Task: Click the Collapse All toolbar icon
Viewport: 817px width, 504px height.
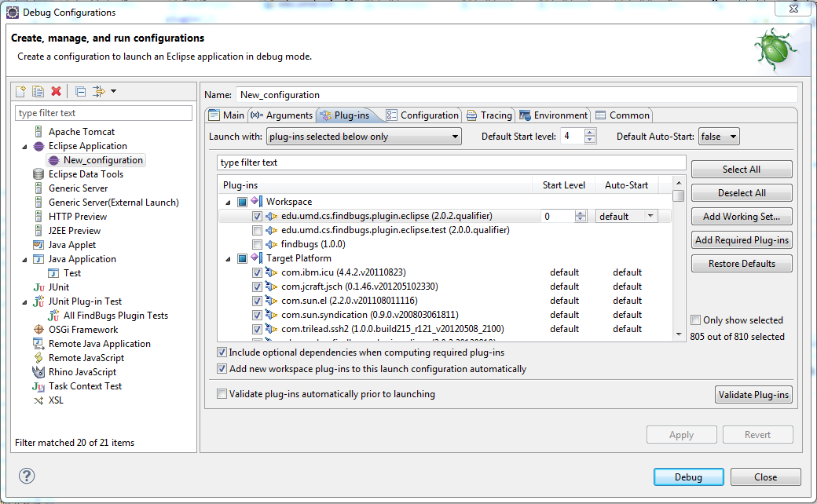Action: pyautogui.click(x=80, y=92)
